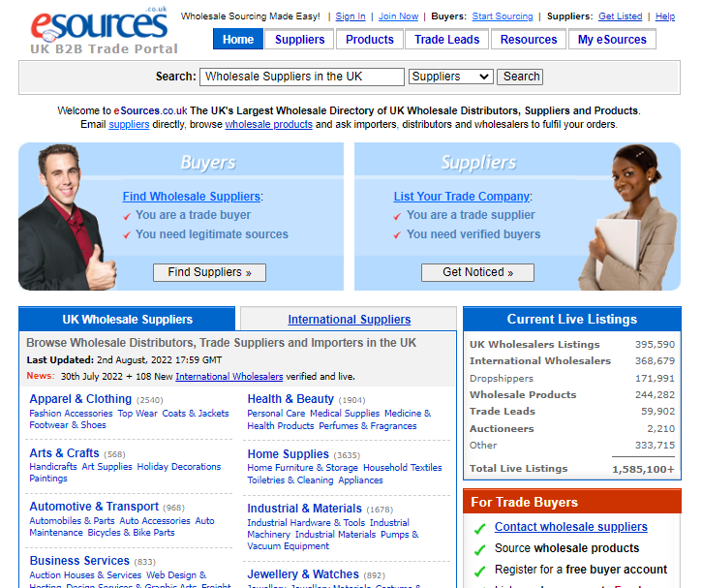702x588 pixels.
Task: Open Industrial & Materials category
Action: [304, 509]
